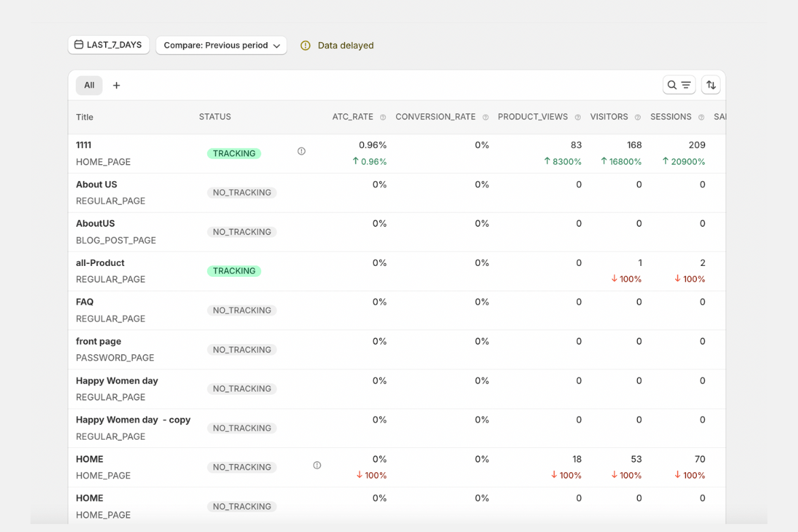This screenshot has width=798, height=532.
Task: Click the BLOG_POST_PAGE type label
Action: pos(116,240)
